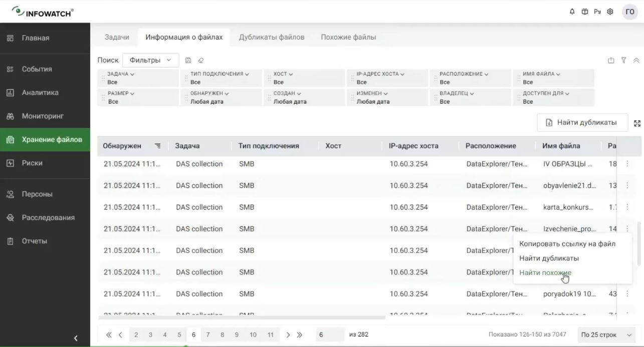
Task: Click the export icon above the filters
Action: point(611,60)
